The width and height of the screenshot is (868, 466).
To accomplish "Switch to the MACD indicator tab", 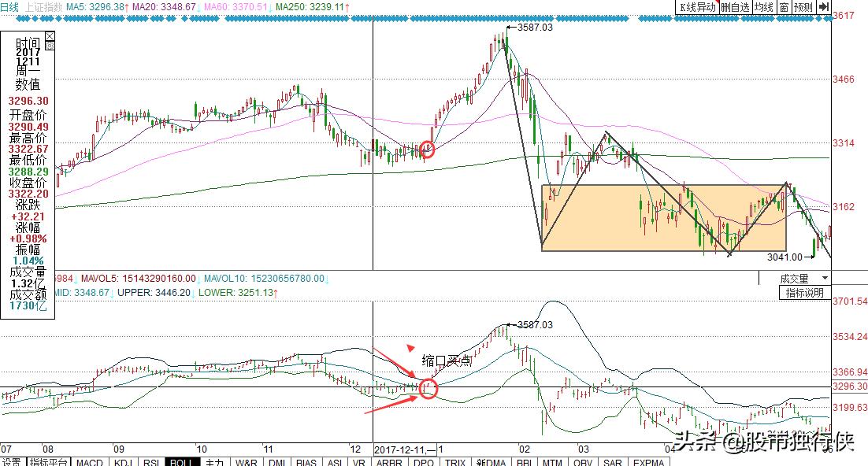I will [89, 461].
